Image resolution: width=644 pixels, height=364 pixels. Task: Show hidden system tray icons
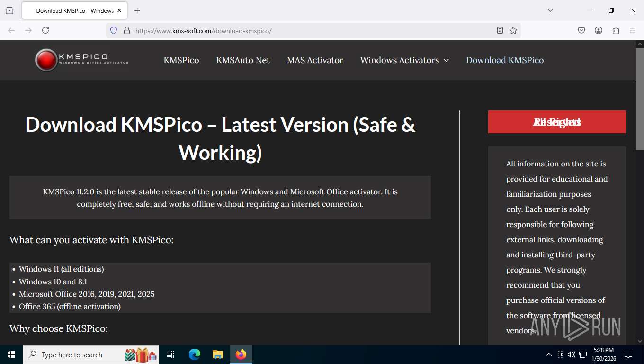tap(549, 355)
